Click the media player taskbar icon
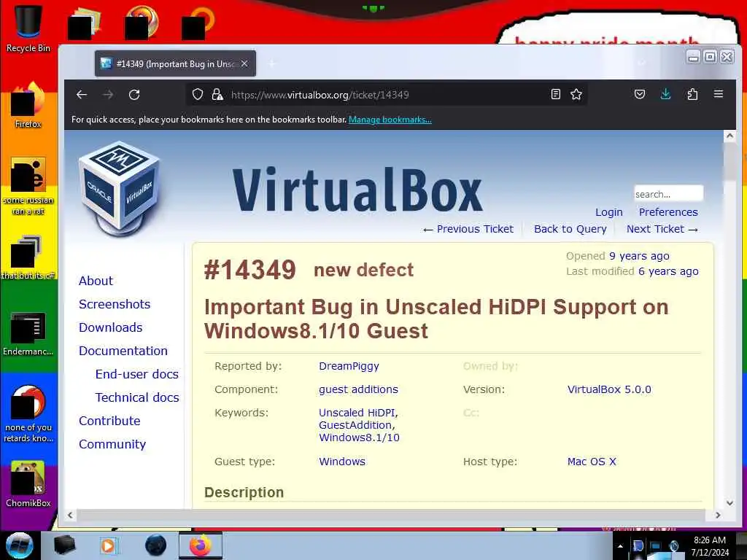747x560 pixels. pyautogui.click(x=108, y=545)
